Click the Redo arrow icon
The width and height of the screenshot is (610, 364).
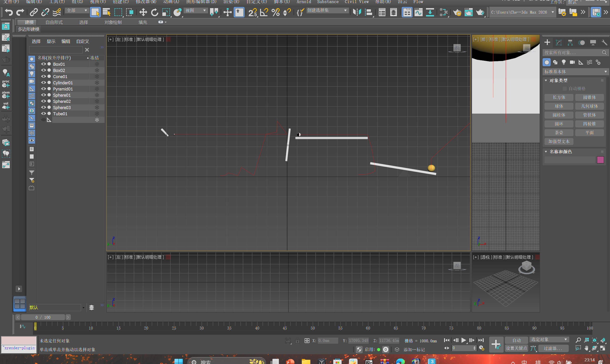[x=20, y=12]
